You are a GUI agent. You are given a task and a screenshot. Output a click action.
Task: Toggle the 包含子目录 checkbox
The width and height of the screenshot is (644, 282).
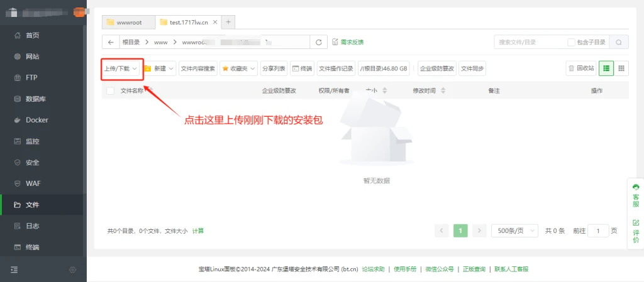tap(571, 42)
